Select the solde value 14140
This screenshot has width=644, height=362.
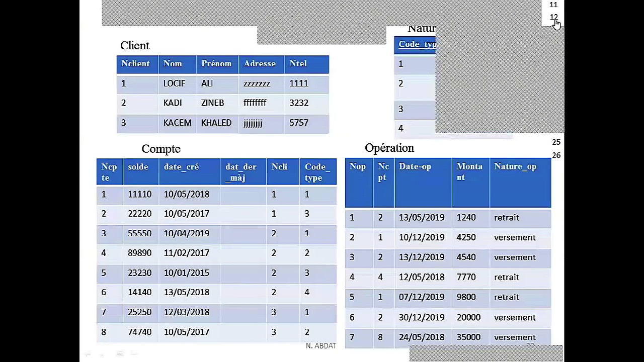tap(139, 292)
